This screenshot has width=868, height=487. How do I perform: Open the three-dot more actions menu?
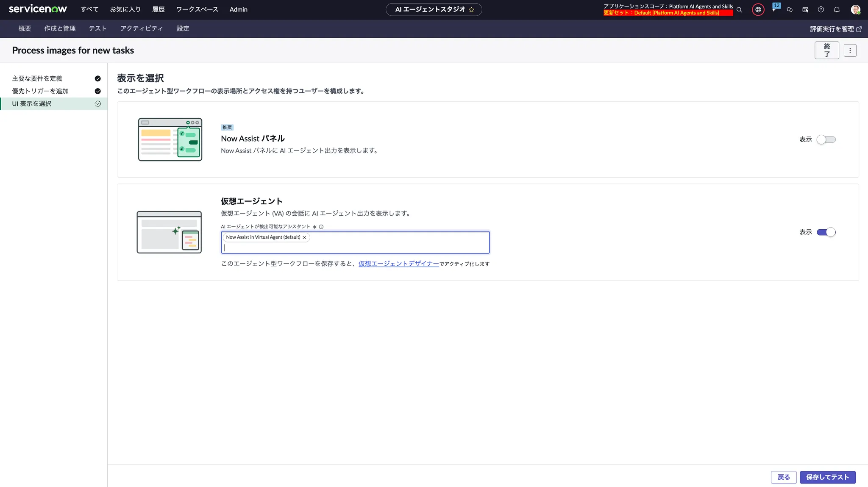tap(850, 50)
